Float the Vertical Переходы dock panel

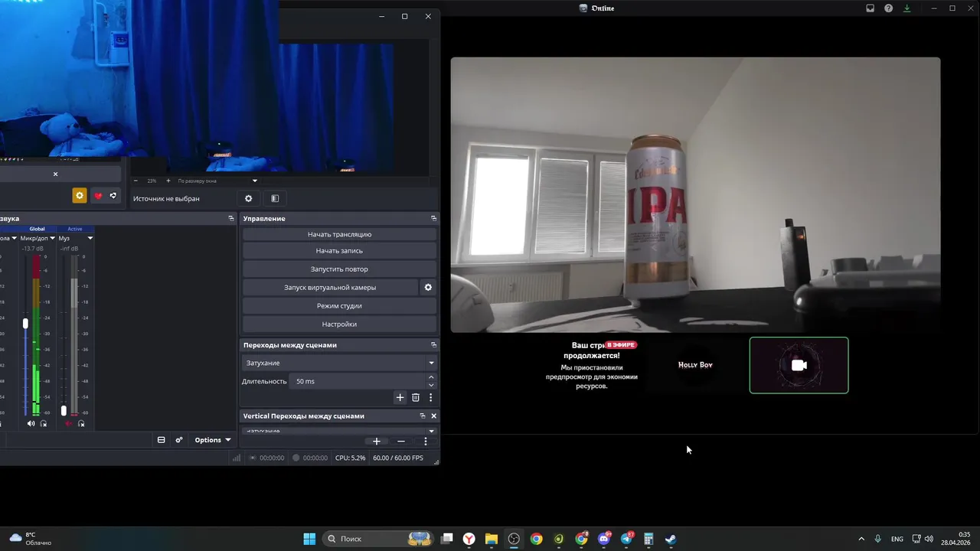click(422, 416)
